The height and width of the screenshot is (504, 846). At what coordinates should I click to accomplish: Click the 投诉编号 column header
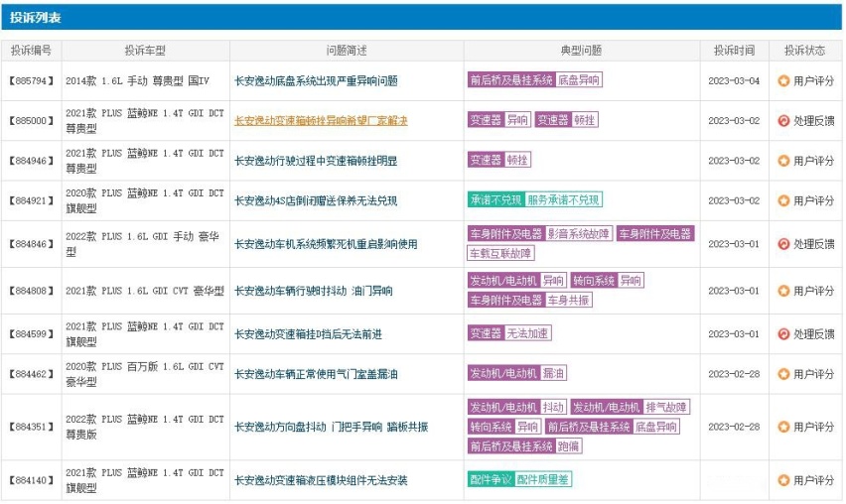32,51
